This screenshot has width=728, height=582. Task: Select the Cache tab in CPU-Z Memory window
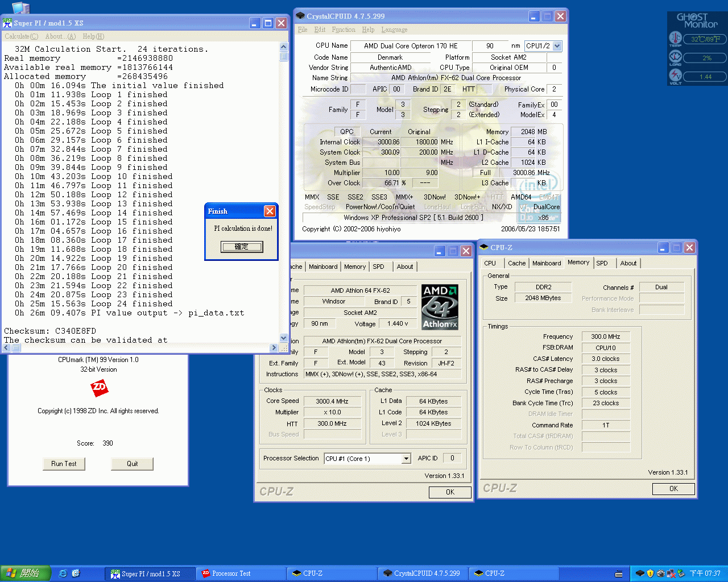(x=517, y=263)
